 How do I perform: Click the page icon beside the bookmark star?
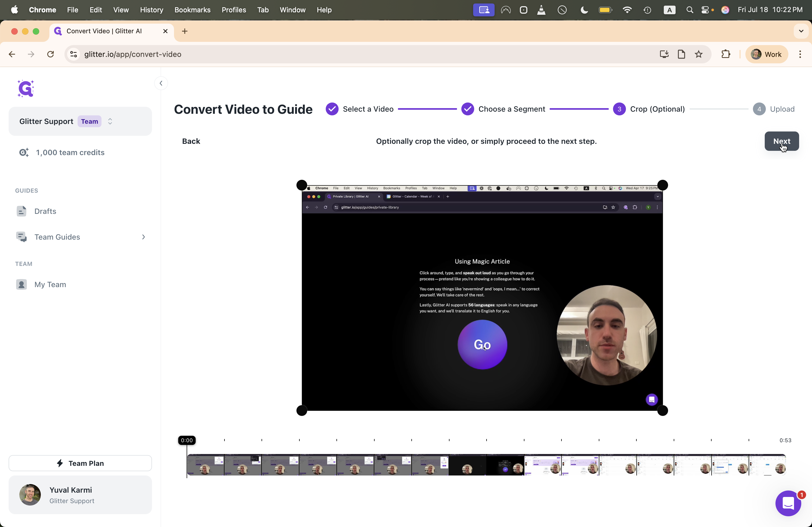pyautogui.click(x=681, y=54)
